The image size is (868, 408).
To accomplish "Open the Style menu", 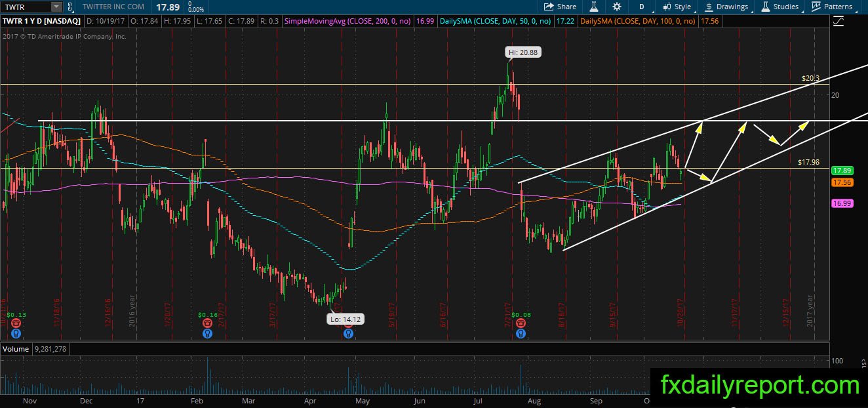I will click(677, 7).
